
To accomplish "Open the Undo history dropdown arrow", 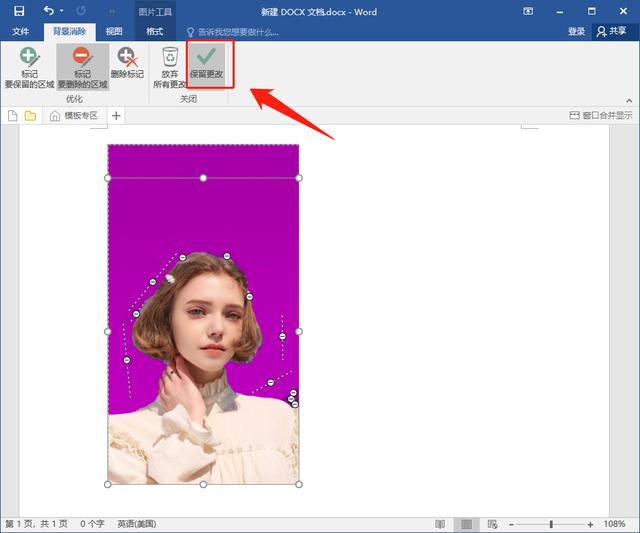I will (x=63, y=11).
